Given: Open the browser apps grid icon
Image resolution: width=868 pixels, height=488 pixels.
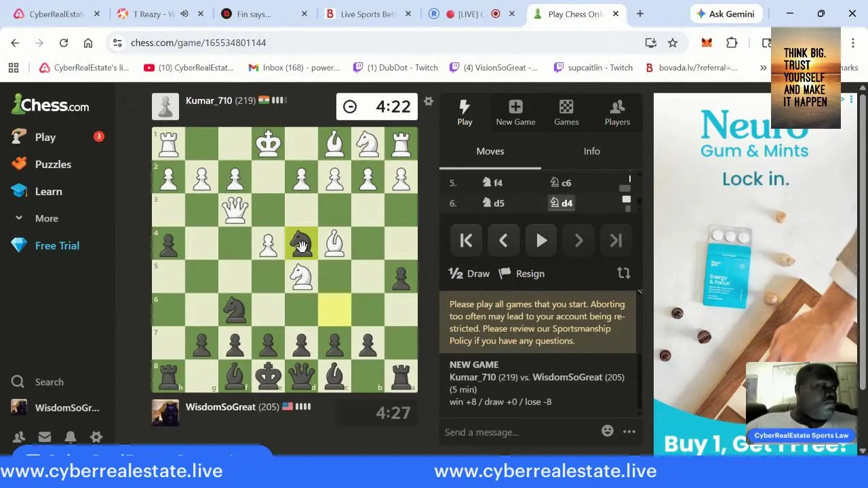Looking at the screenshot, I should 13,67.
